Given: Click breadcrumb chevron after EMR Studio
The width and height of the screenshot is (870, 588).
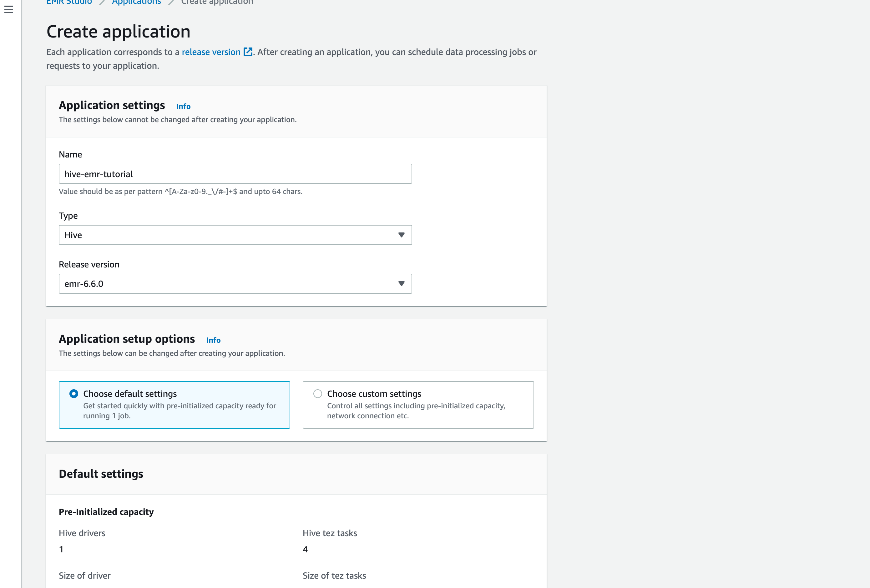Looking at the screenshot, I should tap(102, 2).
